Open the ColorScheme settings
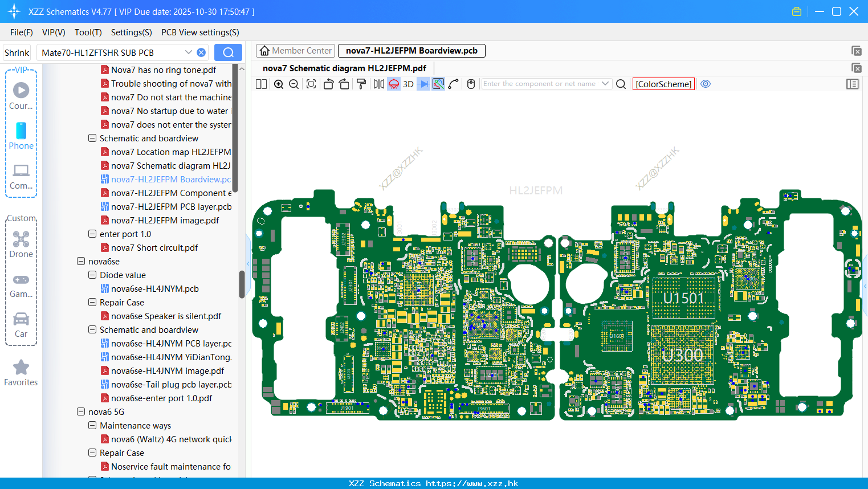The image size is (868, 489). click(663, 84)
